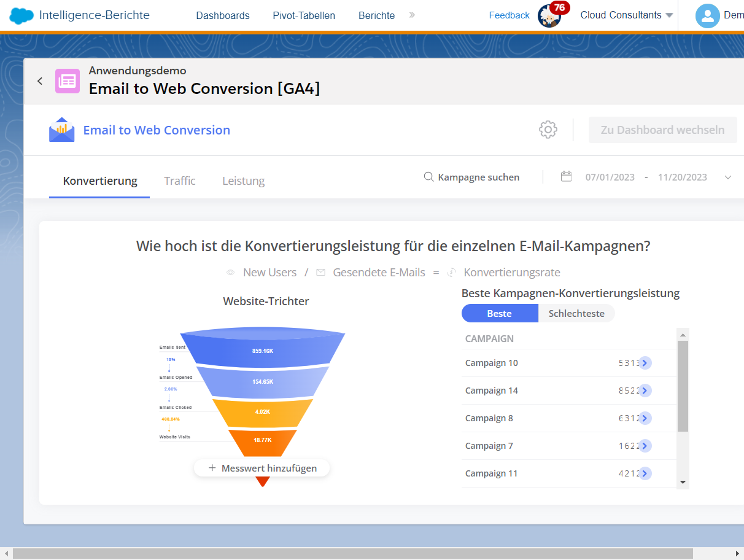
Task: Click the pink report icon beside Anwendungsdemo
Action: click(x=68, y=80)
